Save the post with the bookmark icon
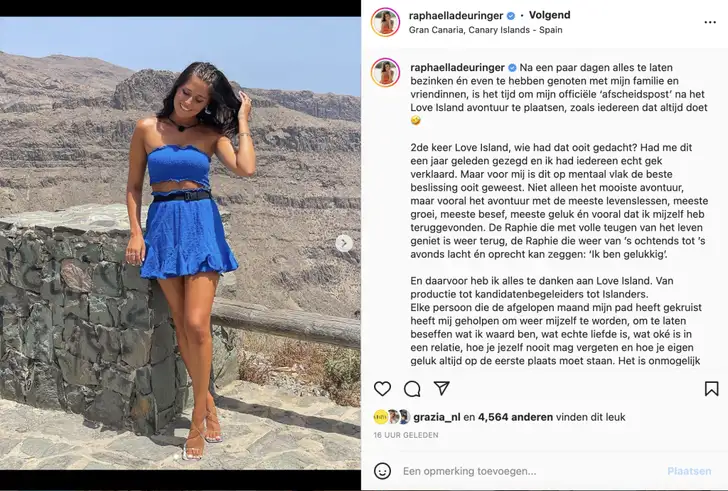Viewport: 728px width, 491px height. point(711,389)
